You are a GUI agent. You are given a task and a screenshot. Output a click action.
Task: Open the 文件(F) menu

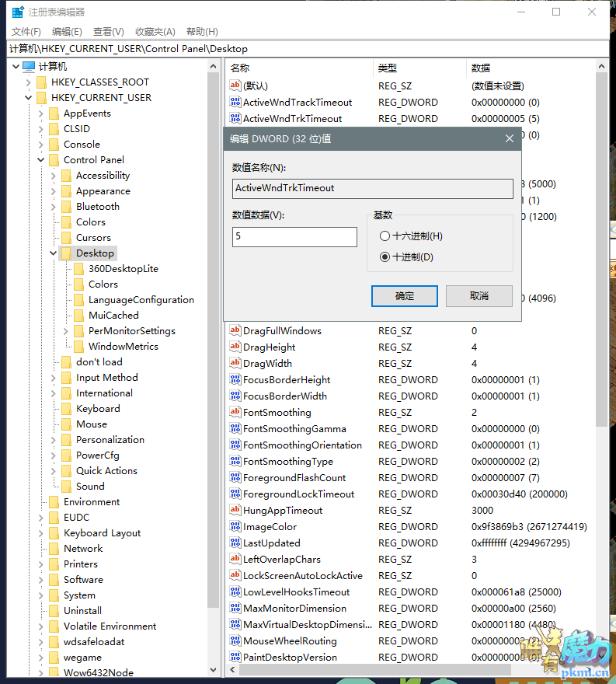point(26,31)
